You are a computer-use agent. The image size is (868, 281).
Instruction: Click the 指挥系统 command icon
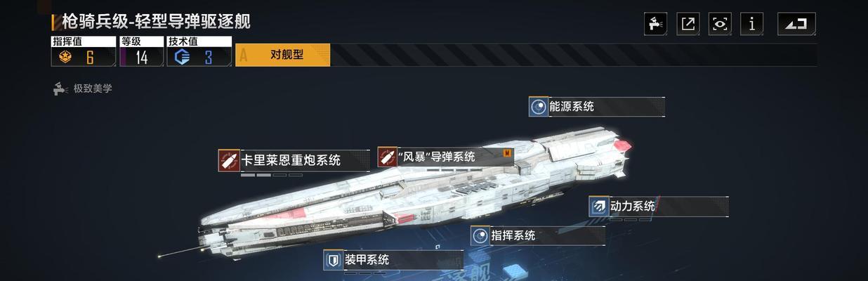pyautogui.click(x=480, y=236)
